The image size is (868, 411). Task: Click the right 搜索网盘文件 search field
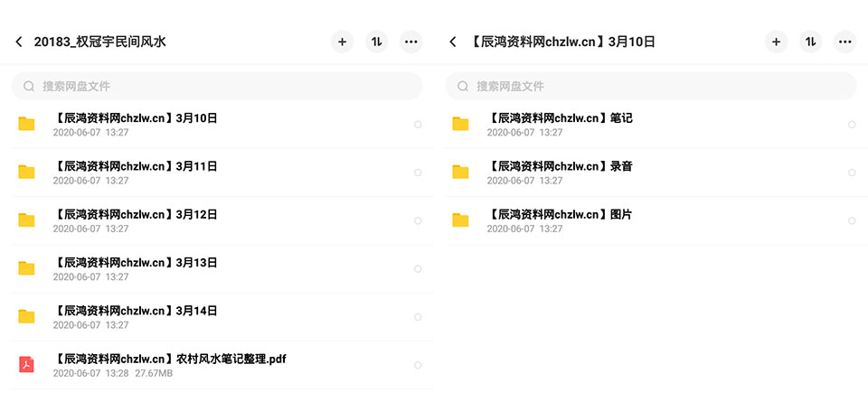coord(651,87)
